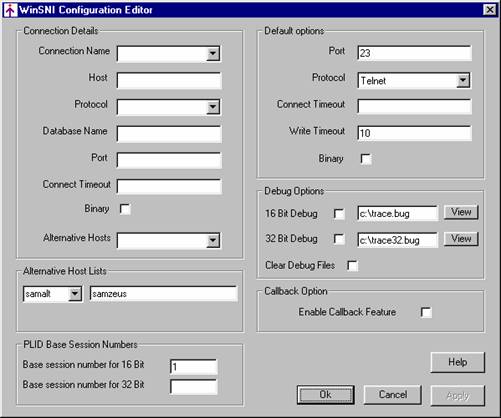
Task: Click the Help button
Action: [457, 362]
